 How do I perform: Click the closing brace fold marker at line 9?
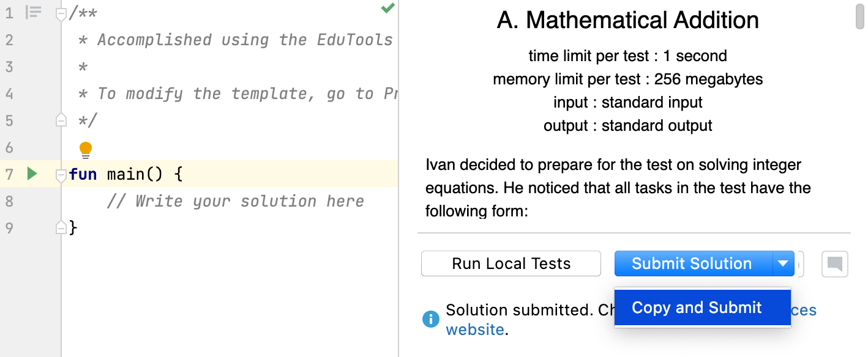point(61,228)
